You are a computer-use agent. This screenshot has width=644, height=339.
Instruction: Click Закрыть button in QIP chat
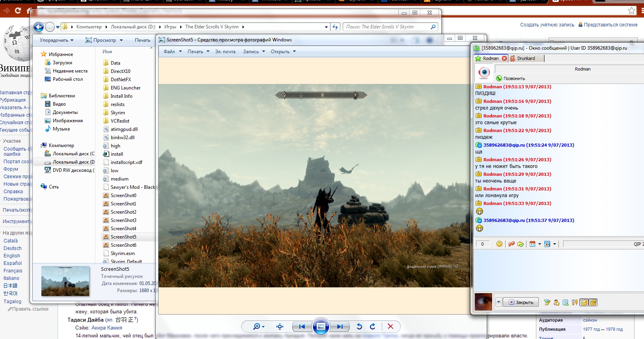pos(521,302)
